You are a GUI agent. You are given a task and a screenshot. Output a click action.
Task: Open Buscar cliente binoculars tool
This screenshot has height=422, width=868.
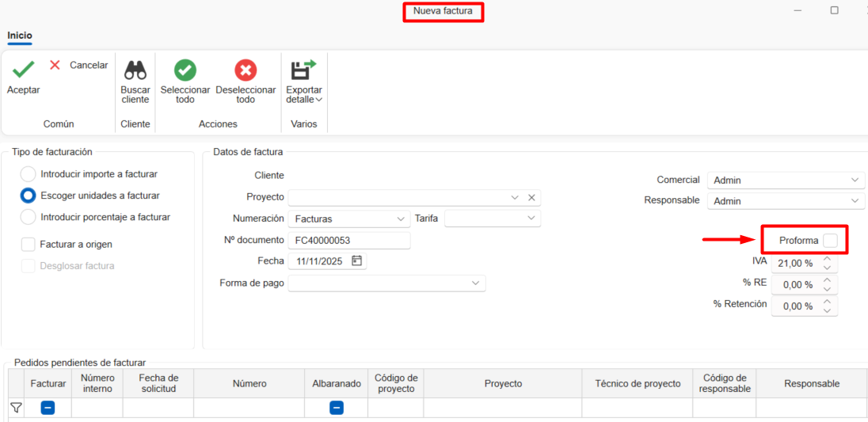coord(135,70)
